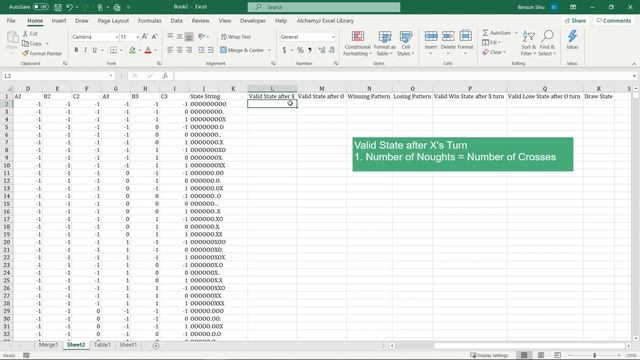
Task: Apply the fill color bucket
Action: pyautogui.click(x=132, y=50)
